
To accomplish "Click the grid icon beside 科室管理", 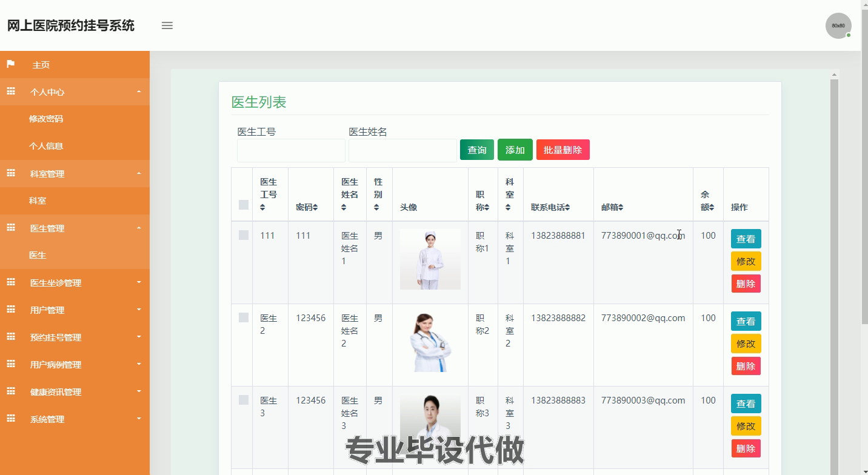I will (11, 173).
